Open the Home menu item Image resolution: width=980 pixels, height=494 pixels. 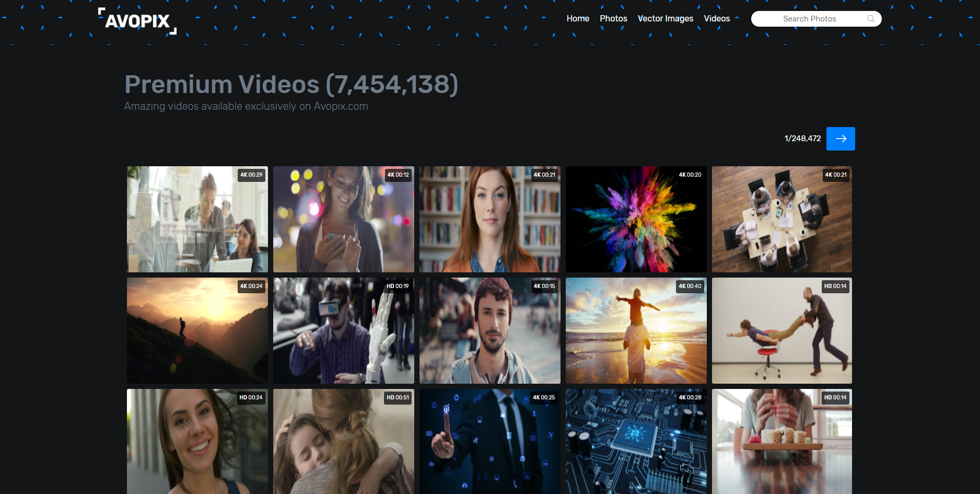tap(578, 18)
